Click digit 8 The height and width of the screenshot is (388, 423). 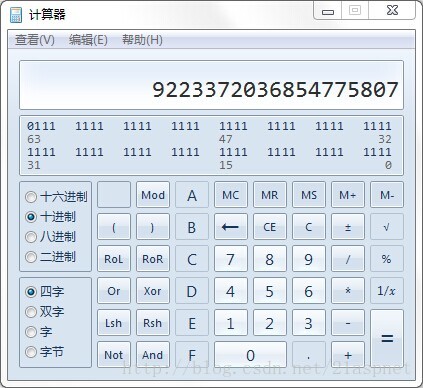coord(270,259)
